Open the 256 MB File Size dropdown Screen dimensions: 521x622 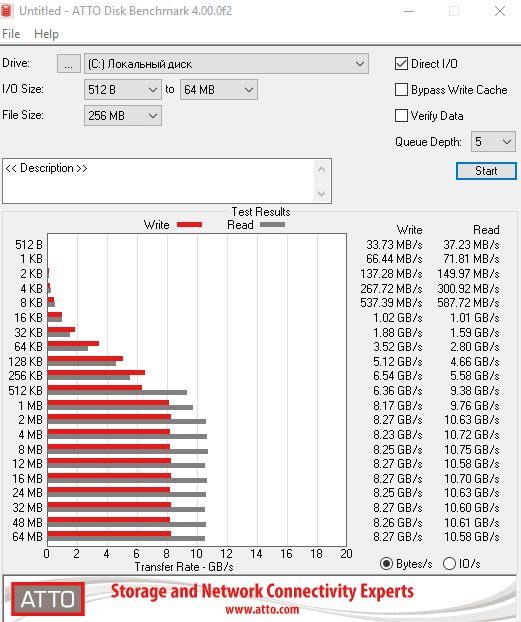(123, 115)
